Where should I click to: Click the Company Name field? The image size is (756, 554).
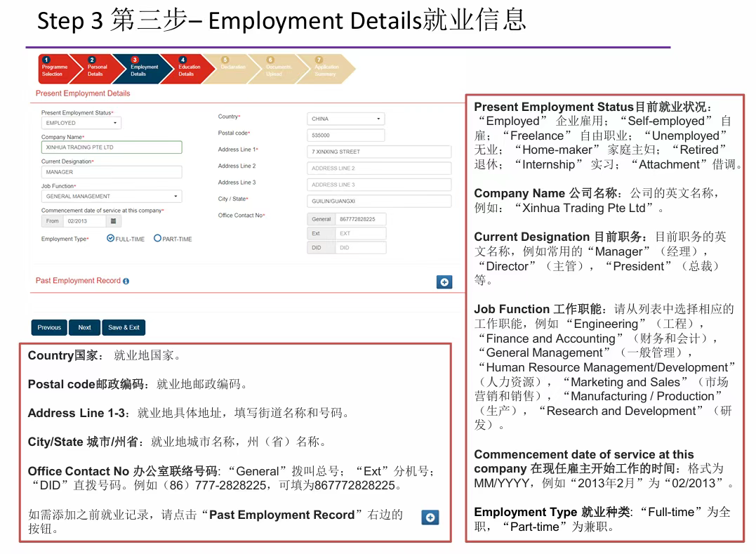pos(112,147)
